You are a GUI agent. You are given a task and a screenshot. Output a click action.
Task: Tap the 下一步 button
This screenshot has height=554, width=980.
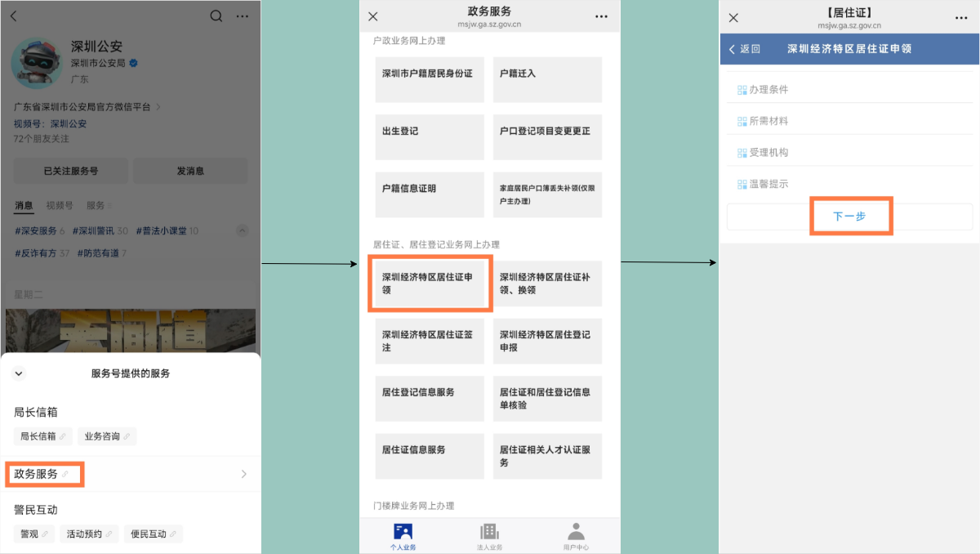click(x=850, y=217)
